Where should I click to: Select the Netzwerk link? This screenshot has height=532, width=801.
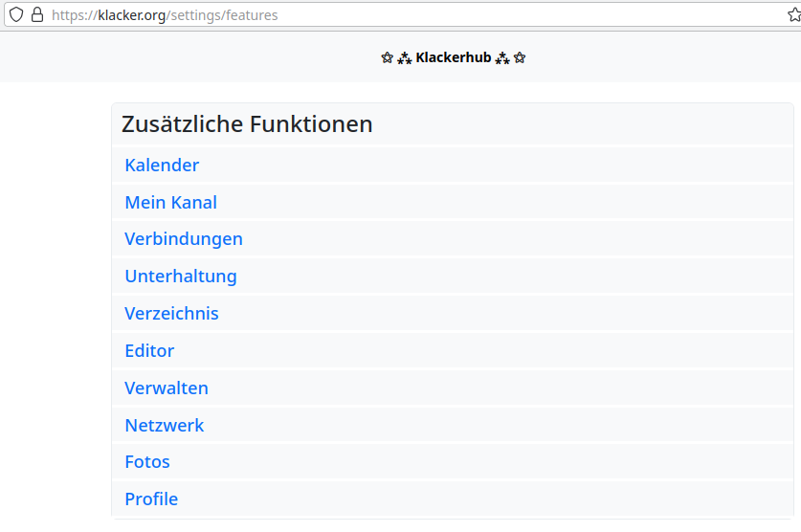pos(165,426)
